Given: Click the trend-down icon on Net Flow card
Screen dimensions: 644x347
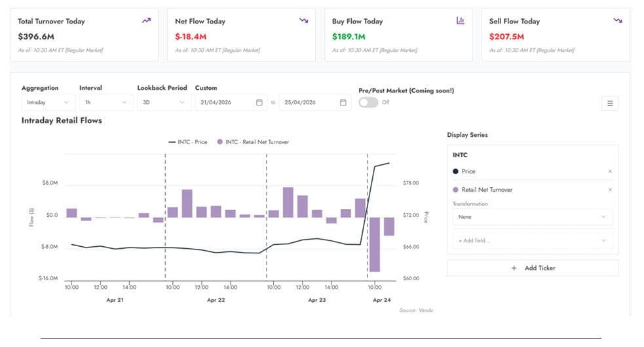Looking at the screenshot, I should pyautogui.click(x=303, y=20).
